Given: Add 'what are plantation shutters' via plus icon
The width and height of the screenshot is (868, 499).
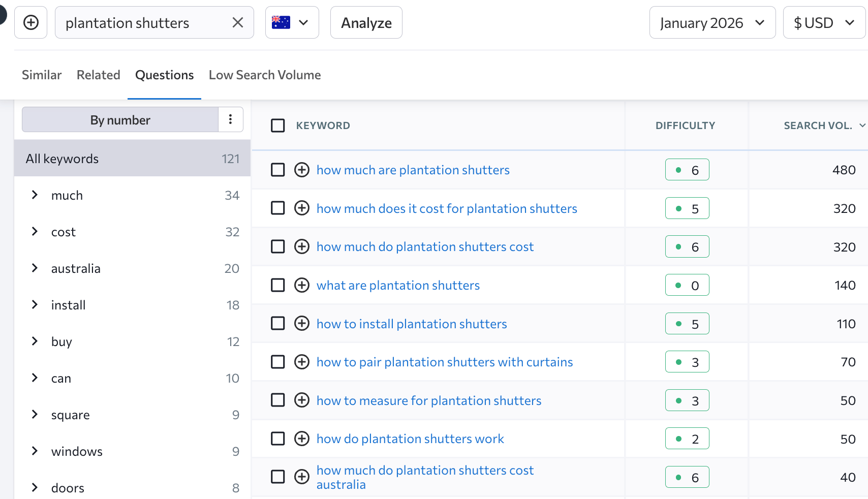Looking at the screenshot, I should [302, 285].
